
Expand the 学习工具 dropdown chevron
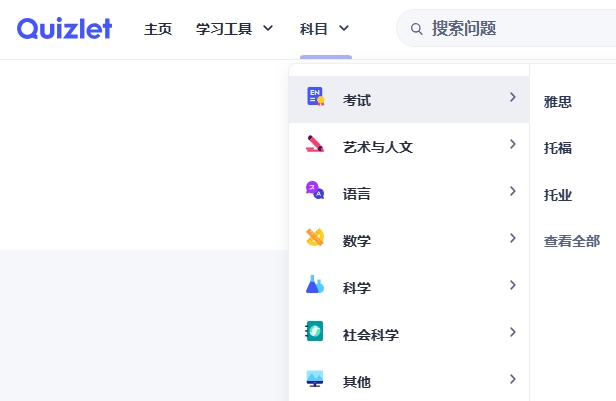pos(267,29)
